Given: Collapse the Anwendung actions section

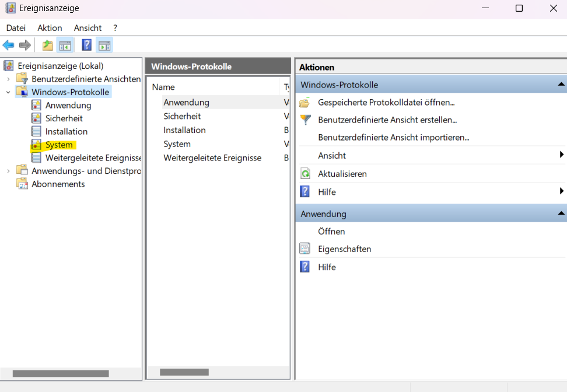Looking at the screenshot, I should point(561,213).
